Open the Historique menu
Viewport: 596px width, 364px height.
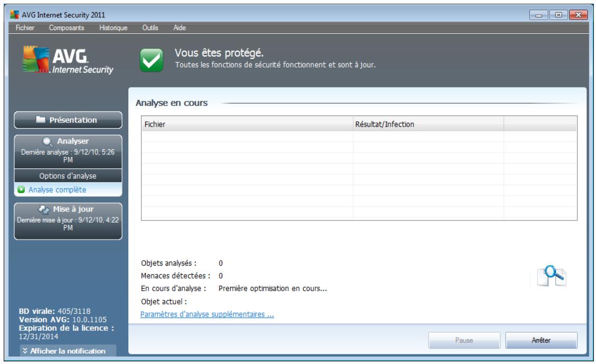click(x=113, y=28)
